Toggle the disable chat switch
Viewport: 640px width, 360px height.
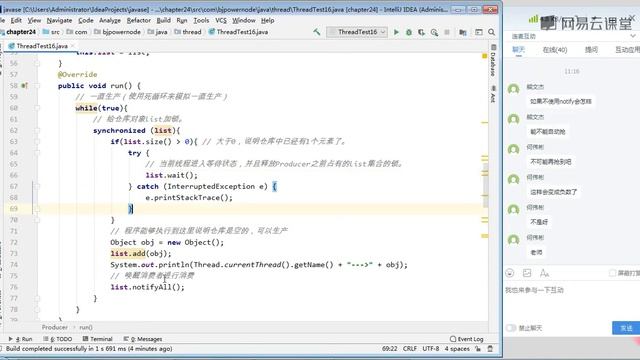click(511, 328)
